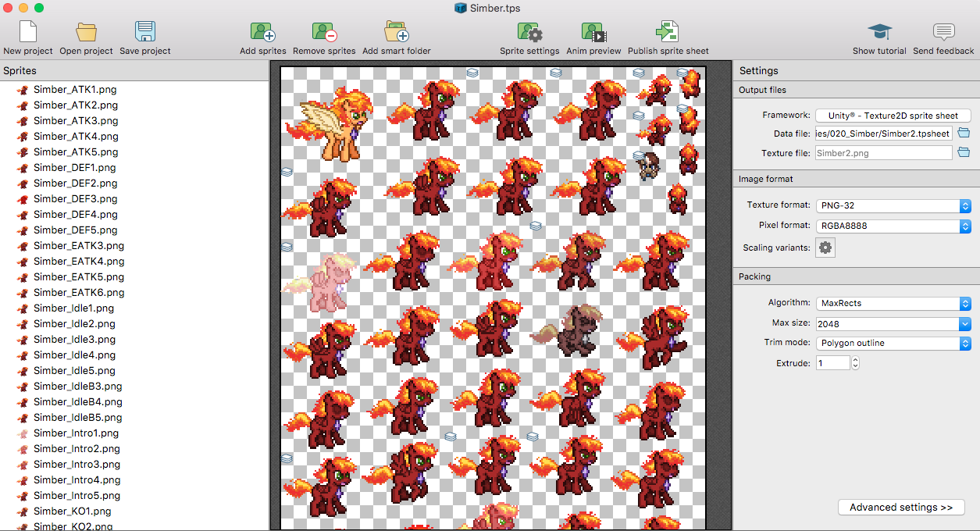Click the sprite icon beside Simber_Idle1.png
The image size is (980, 531).
click(x=23, y=308)
